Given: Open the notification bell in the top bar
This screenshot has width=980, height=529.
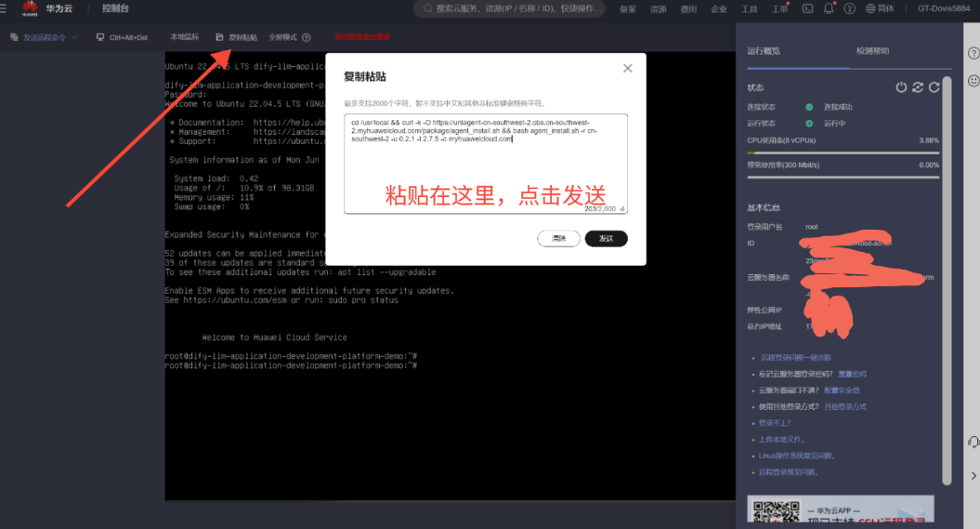Looking at the screenshot, I should pos(829,9).
